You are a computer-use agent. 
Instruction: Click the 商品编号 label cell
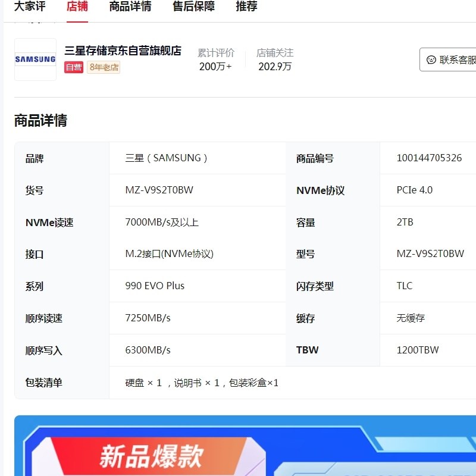pyautogui.click(x=333, y=158)
